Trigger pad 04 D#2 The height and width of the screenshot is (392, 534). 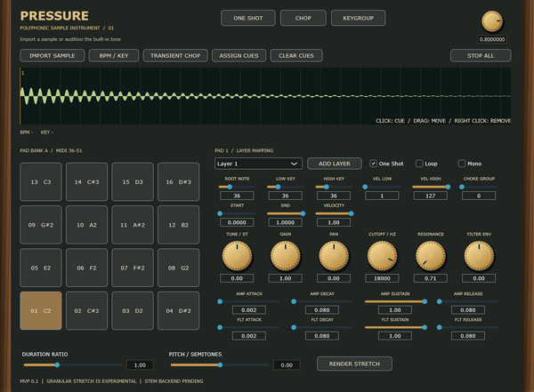pyautogui.click(x=179, y=311)
